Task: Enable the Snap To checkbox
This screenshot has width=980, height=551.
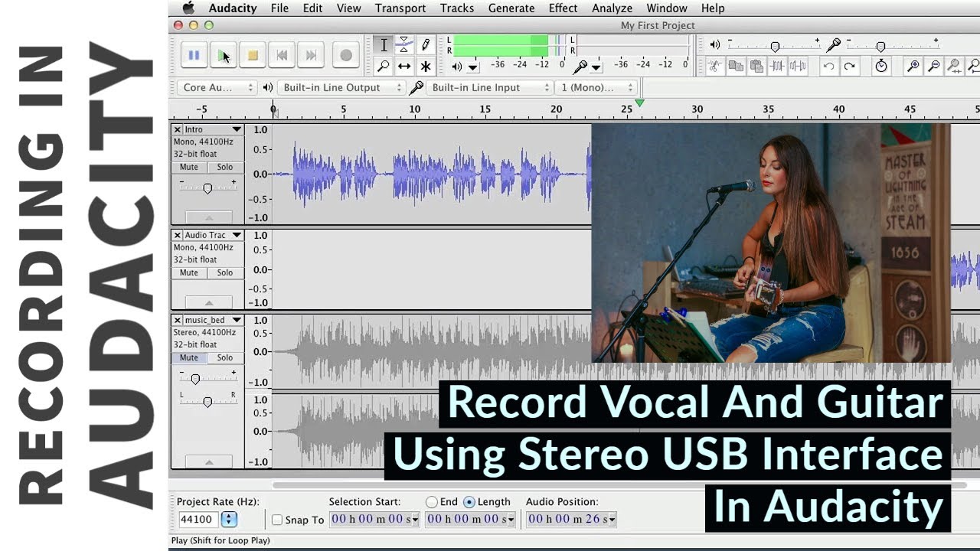Action: point(277,520)
